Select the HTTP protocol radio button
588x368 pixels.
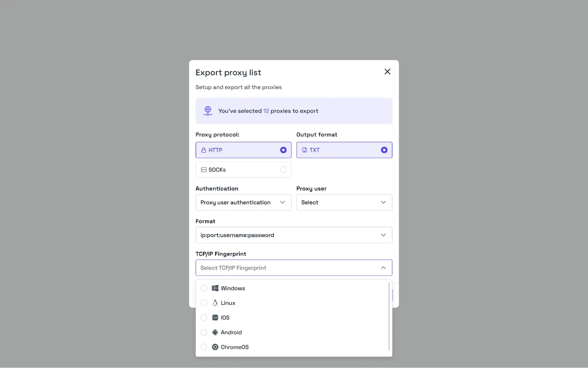[283, 150]
